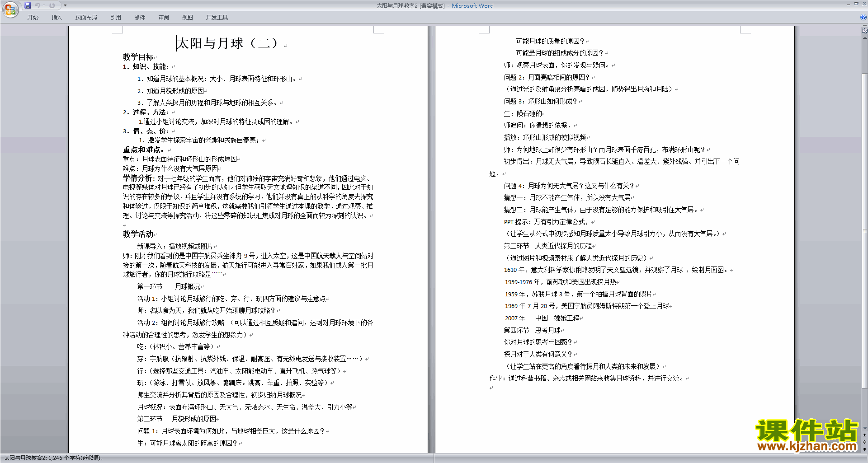This screenshot has height=463, width=868.
Task: Open the Customize Quick Access Toolbar dropdown
Action: (x=65, y=5)
